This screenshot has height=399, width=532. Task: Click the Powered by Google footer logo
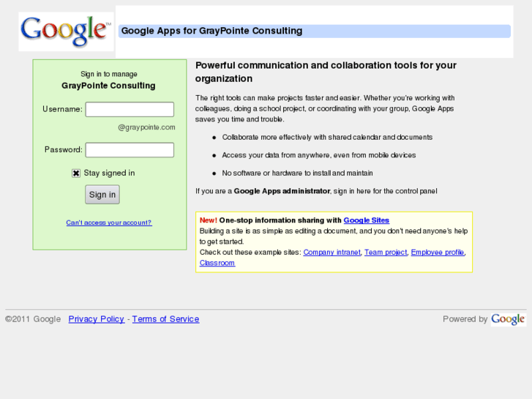click(509, 319)
